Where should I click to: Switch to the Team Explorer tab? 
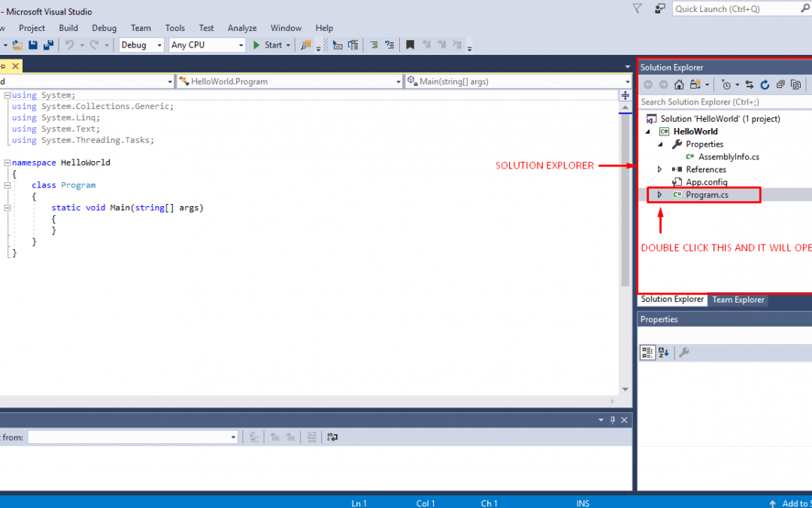pyautogui.click(x=738, y=300)
